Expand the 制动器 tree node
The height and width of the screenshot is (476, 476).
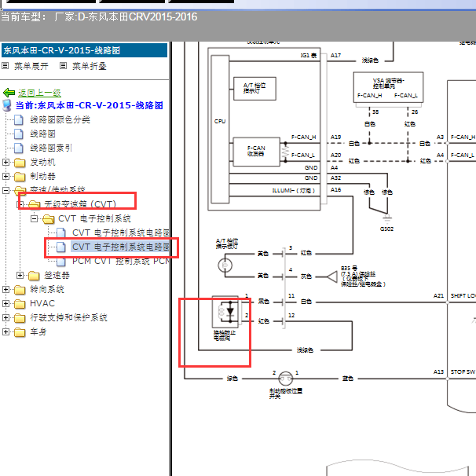[x=5, y=177]
